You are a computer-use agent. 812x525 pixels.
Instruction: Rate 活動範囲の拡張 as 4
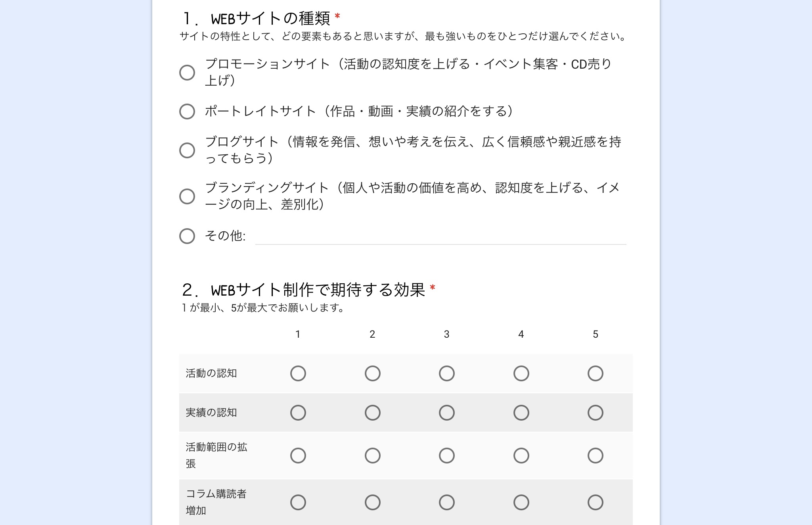click(x=521, y=456)
